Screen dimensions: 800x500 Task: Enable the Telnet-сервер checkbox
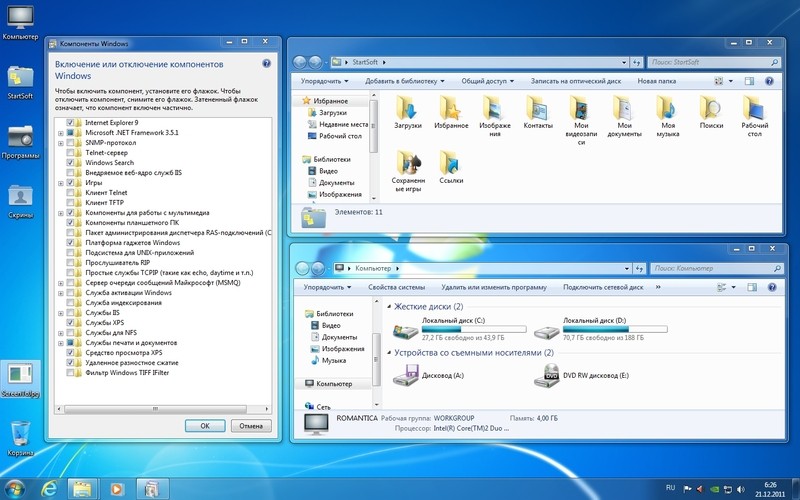pos(70,153)
